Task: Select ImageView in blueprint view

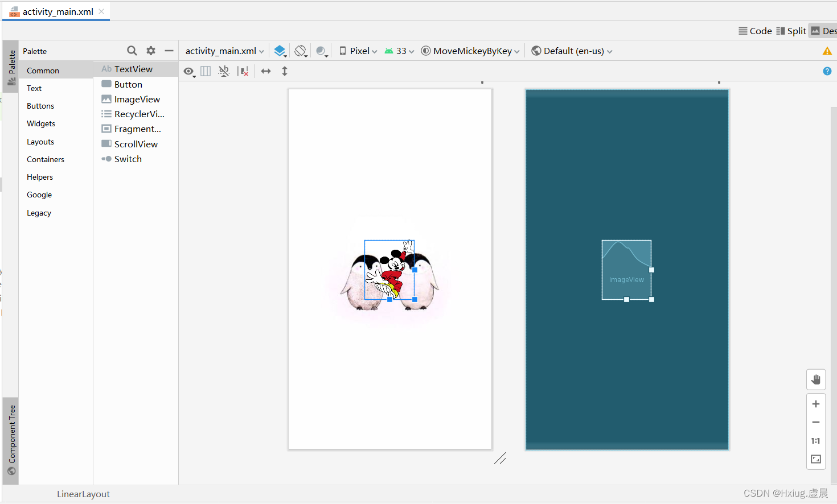Action: click(x=626, y=270)
